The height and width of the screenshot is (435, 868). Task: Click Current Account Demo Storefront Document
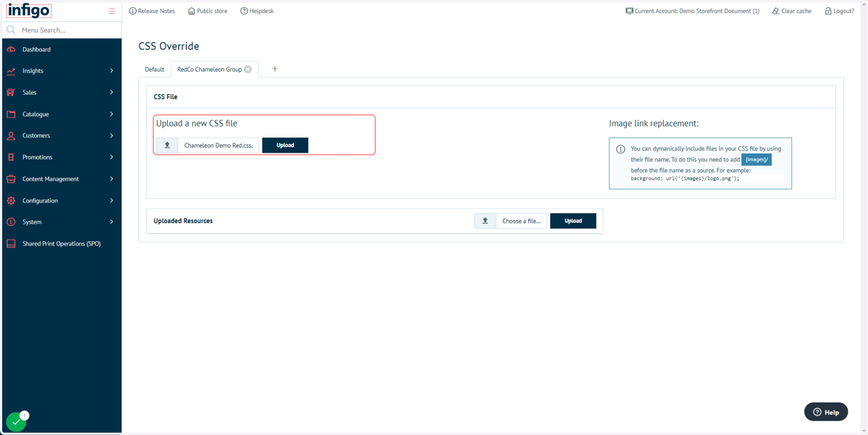point(692,11)
